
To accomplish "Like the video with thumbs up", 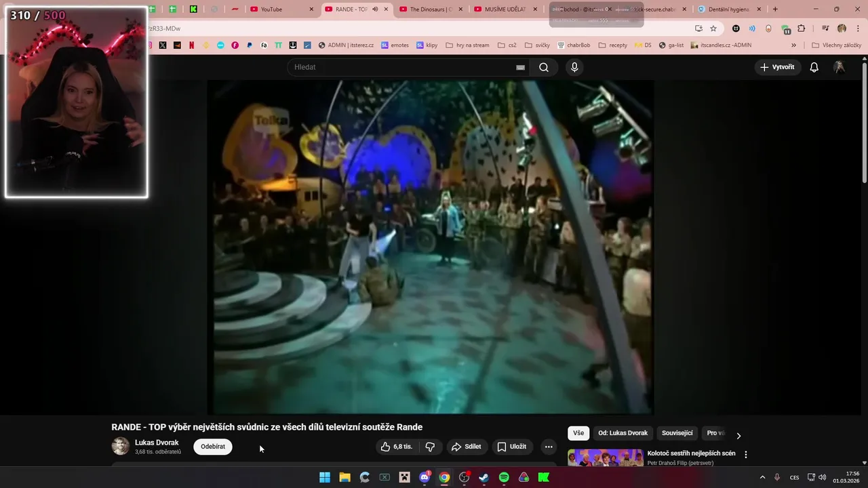I will tap(396, 447).
